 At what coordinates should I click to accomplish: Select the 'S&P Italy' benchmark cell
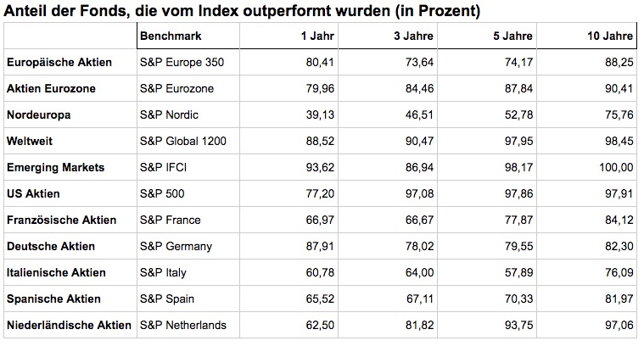click(164, 272)
